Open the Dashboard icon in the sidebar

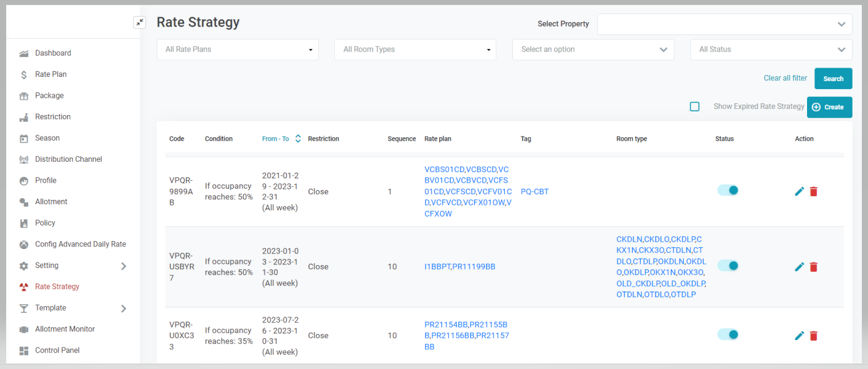pyautogui.click(x=24, y=54)
